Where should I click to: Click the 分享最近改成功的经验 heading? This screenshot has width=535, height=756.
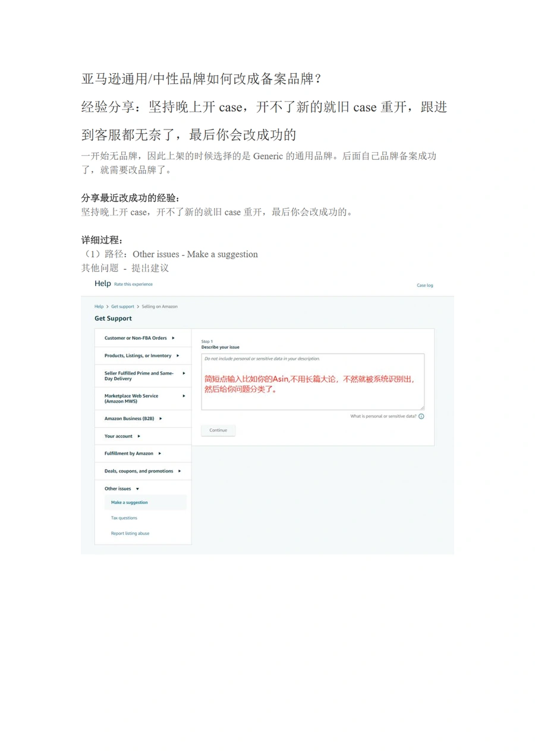tap(130, 198)
